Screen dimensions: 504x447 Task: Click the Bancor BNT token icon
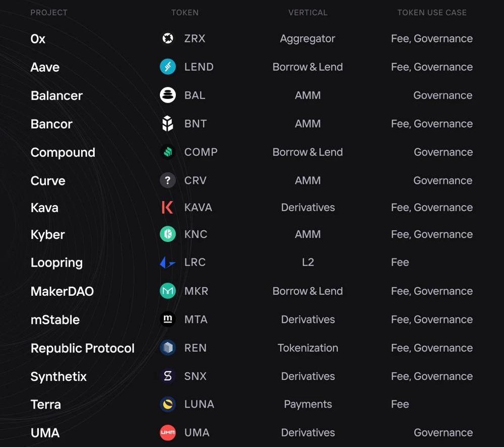pos(167,124)
